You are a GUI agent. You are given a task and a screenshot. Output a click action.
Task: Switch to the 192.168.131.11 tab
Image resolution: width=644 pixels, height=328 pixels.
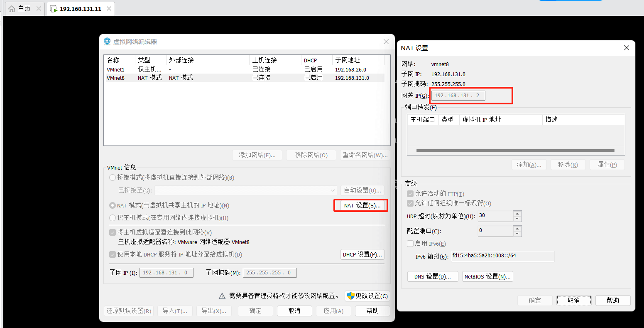81,9
